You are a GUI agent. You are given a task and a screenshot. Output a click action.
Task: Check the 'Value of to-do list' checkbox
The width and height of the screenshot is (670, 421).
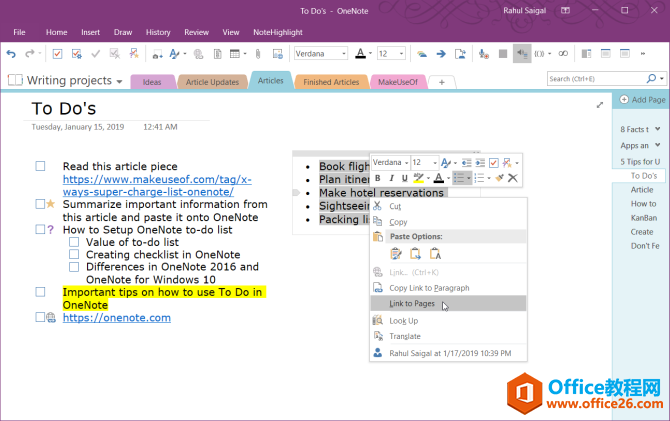74,242
